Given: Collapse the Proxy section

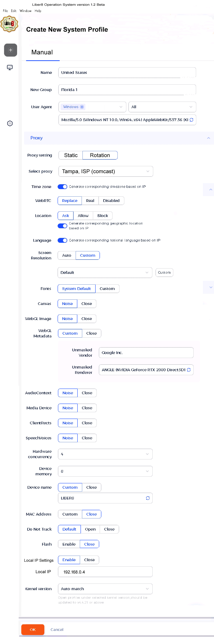Looking at the screenshot, I should click(x=208, y=138).
